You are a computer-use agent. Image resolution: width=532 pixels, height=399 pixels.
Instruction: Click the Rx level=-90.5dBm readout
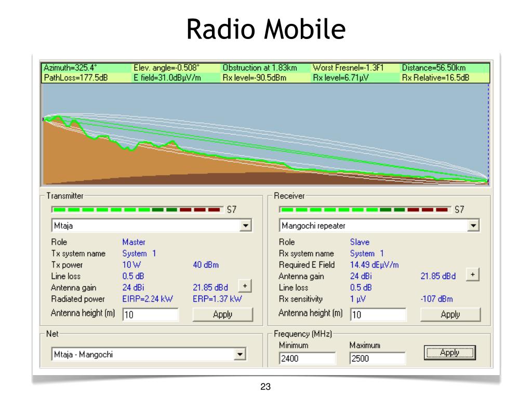[255, 78]
